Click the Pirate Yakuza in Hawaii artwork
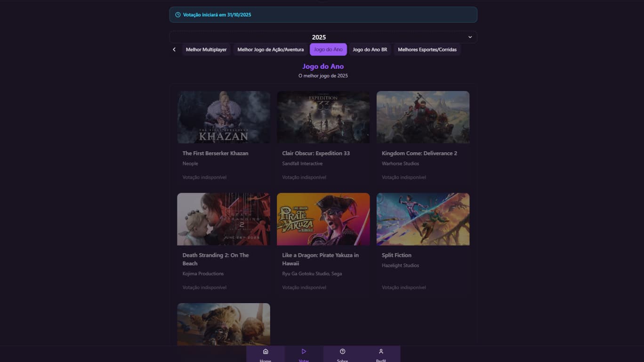644x362 pixels. [323, 219]
